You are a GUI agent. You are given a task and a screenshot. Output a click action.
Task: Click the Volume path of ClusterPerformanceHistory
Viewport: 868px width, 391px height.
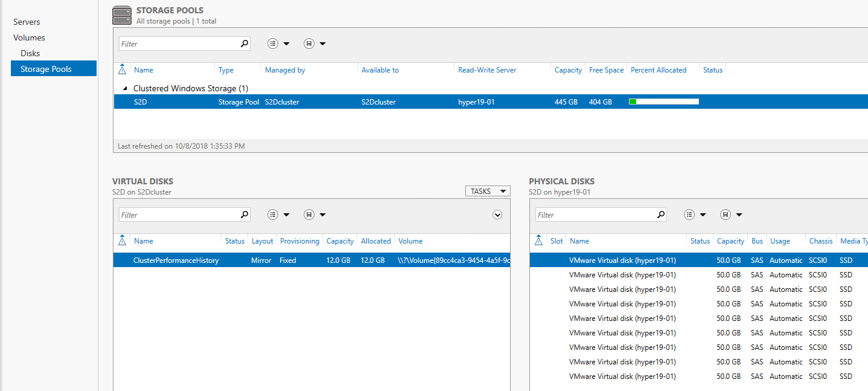pyautogui.click(x=454, y=260)
